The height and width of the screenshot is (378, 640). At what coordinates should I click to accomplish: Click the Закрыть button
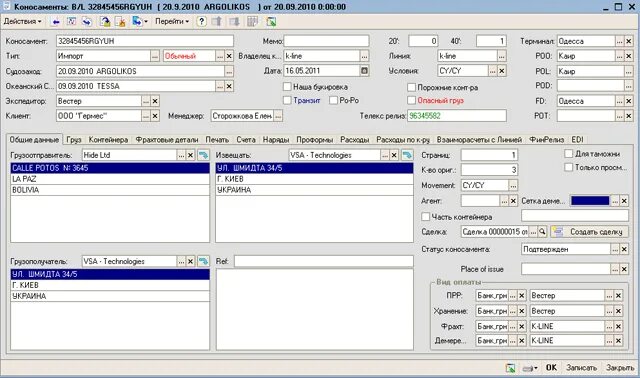[620, 368]
